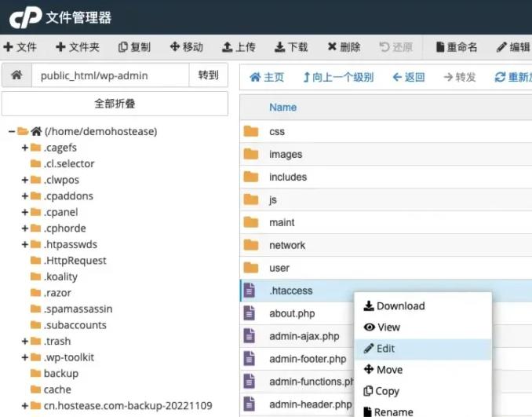Expand the .htpasswds folder
Viewport: 532px width, 417px height.
pos(25,244)
